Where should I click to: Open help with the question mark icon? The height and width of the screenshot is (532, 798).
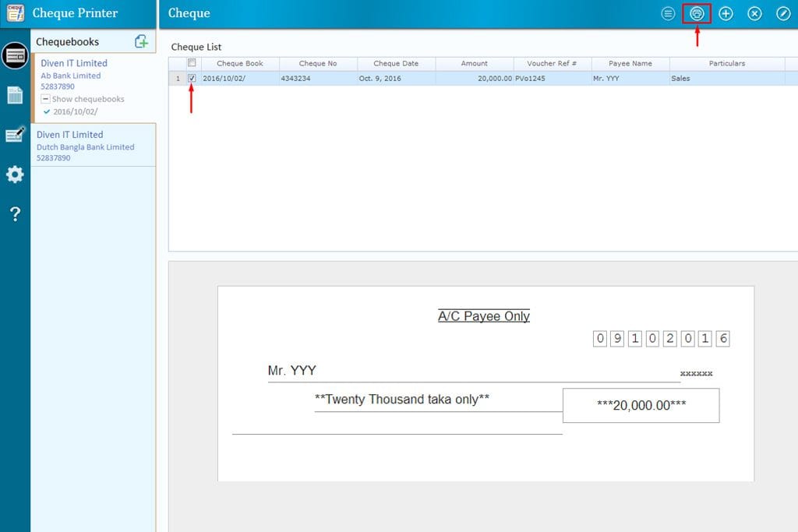pos(15,214)
